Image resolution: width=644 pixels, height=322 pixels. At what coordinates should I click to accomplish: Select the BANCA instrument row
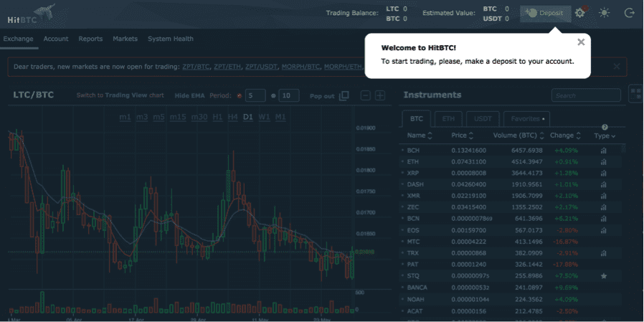(512, 288)
